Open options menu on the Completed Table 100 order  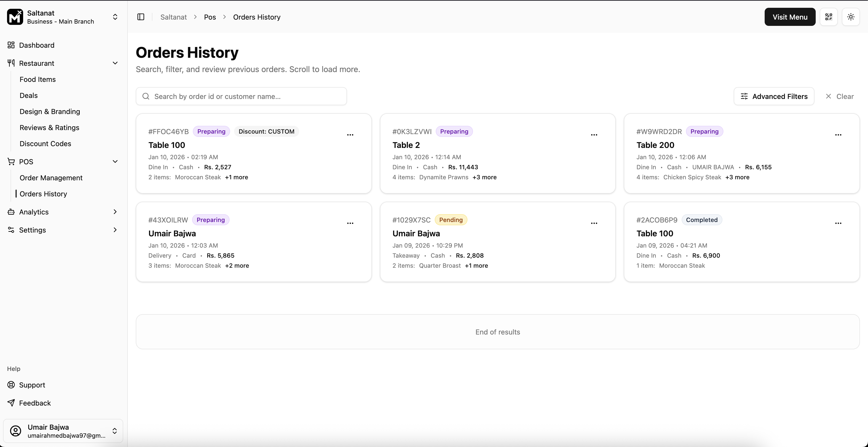pos(838,223)
